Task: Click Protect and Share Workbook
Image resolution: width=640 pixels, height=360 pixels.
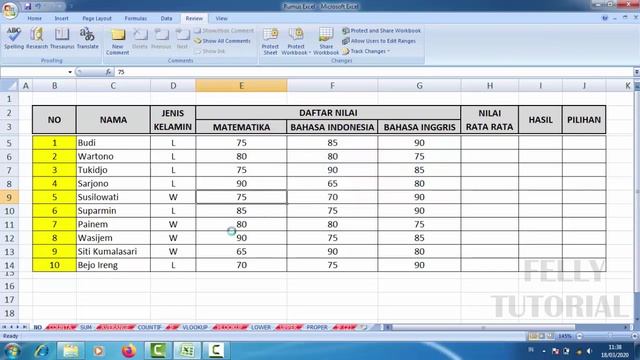Action: (x=382, y=31)
